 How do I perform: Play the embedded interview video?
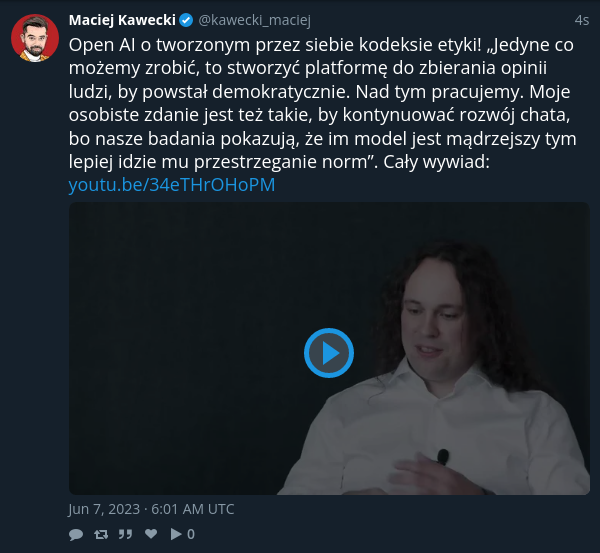[x=329, y=352]
